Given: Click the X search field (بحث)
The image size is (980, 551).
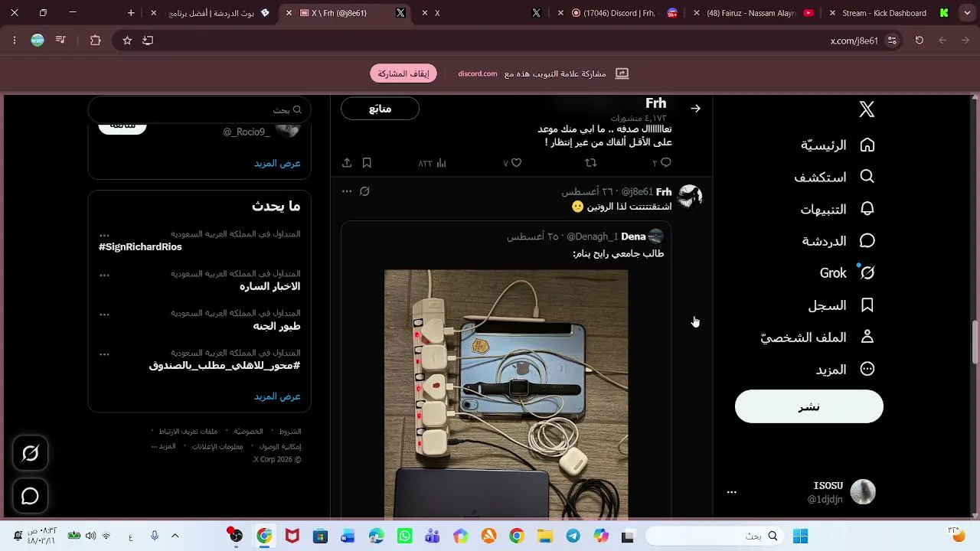Looking at the screenshot, I should (x=200, y=109).
